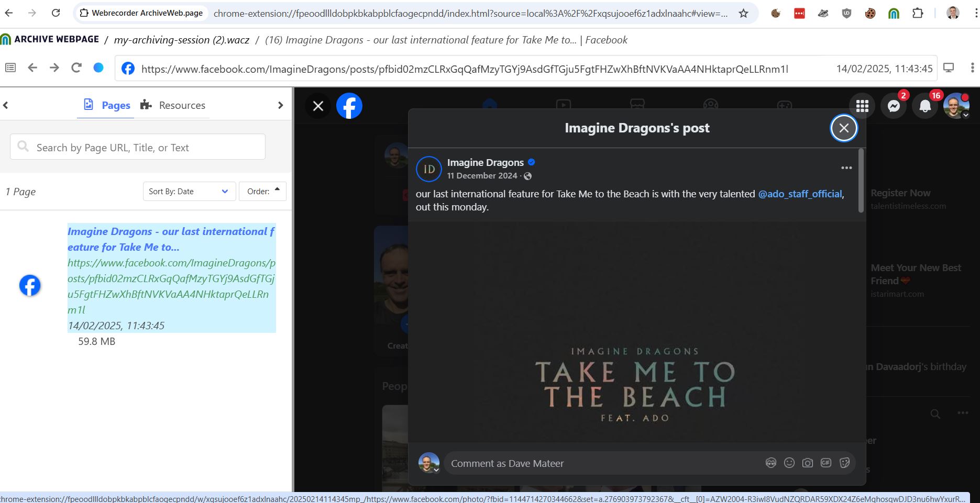Viewport: 980px width, 503px height.
Task: Open Facebook Messenger icon
Action: [x=894, y=106]
